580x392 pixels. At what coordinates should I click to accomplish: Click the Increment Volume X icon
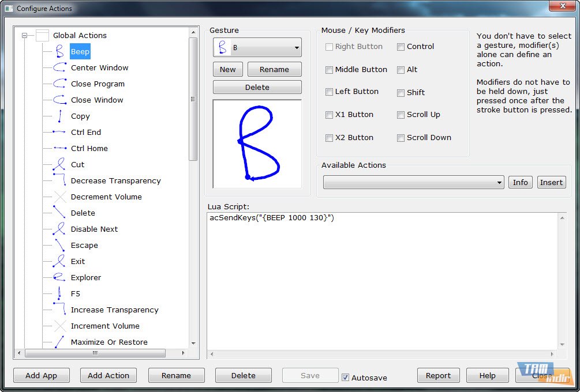point(59,326)
